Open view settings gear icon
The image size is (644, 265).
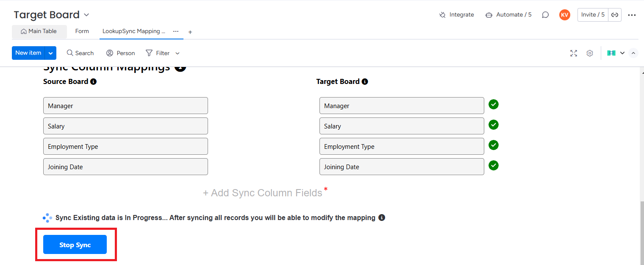[x=590, y=53]
